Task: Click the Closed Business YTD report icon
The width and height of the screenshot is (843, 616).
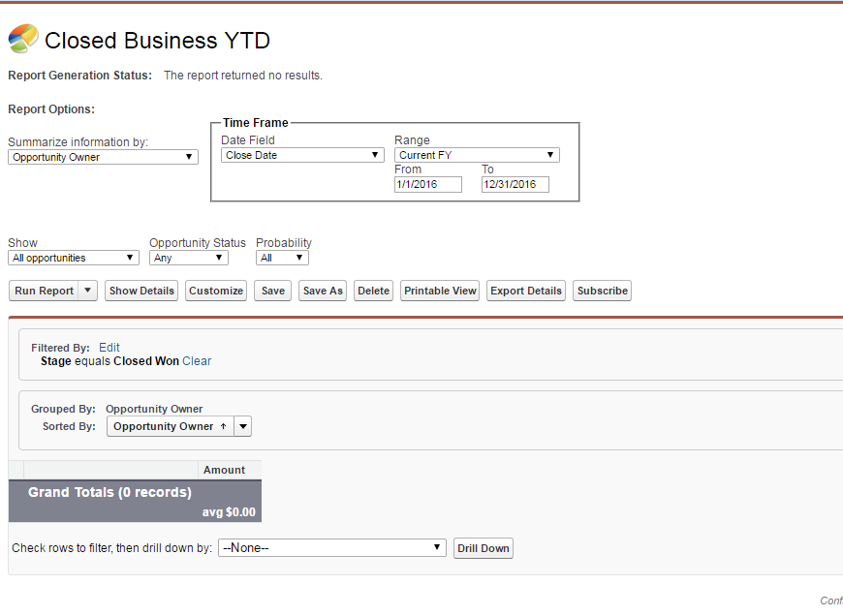Action: tap(23, 39)
